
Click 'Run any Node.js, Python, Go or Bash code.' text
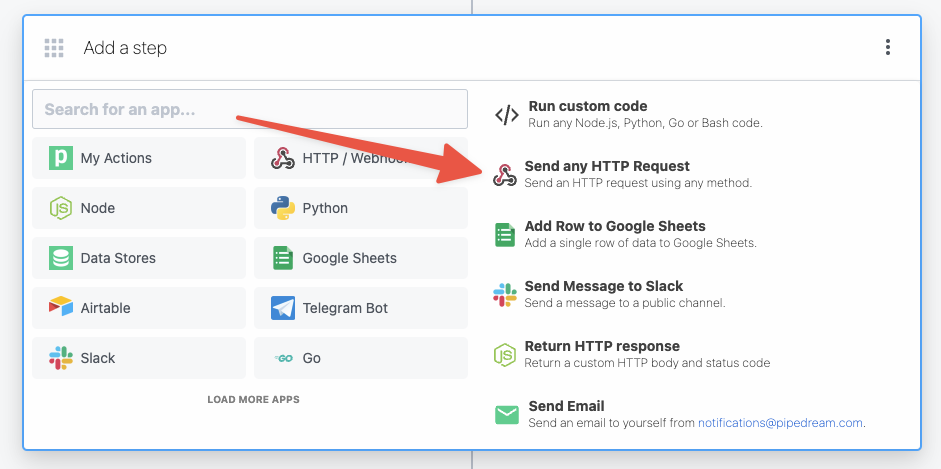click(x=646, y=123)
